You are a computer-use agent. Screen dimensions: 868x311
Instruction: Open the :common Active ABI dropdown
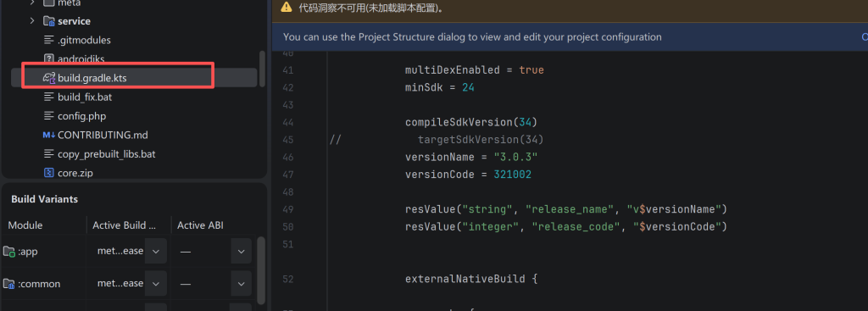tap(242, 283)
